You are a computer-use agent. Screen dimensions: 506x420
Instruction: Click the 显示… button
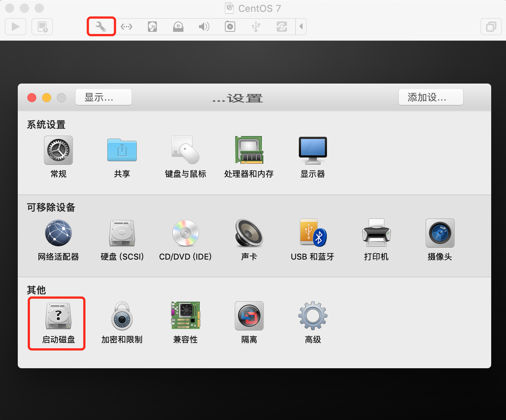pyautogui.click(x=104, y=97)
